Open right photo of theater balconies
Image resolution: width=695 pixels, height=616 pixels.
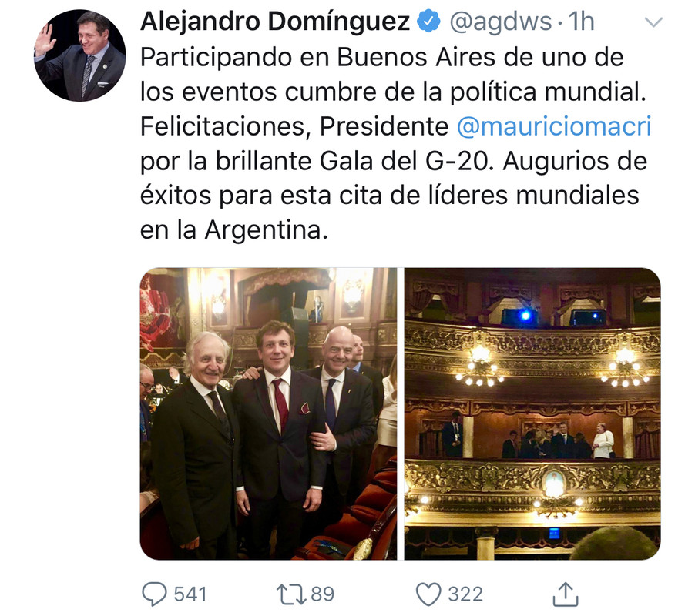[x=532, y=413]
